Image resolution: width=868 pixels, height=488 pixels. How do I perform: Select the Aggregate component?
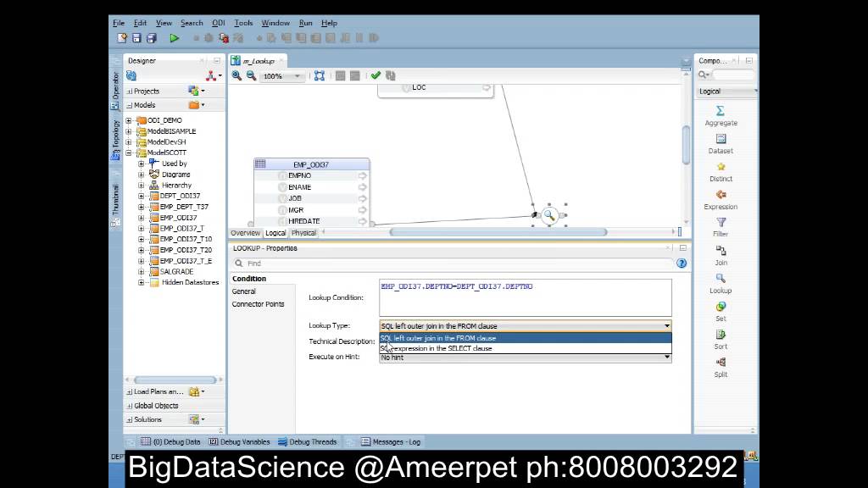tap(721, 116)
